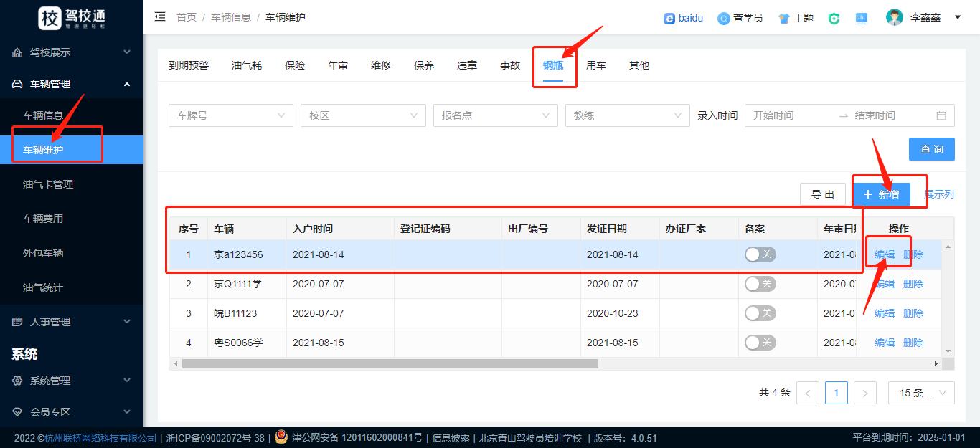Click the 人事管理 icon

(17, 322)
